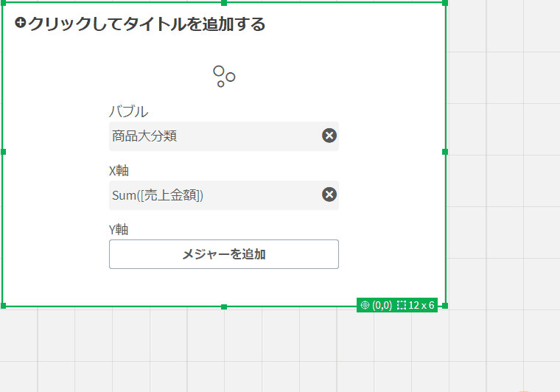Viewport: 560px width, 392px height.
Task: Click the bottom-left corner resize handle
Action: pos(3,306)
